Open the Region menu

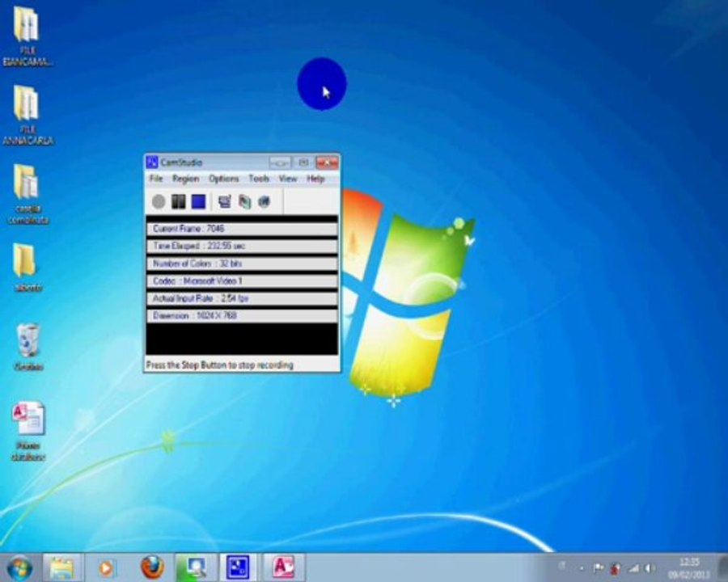click(x=185, y=179)
